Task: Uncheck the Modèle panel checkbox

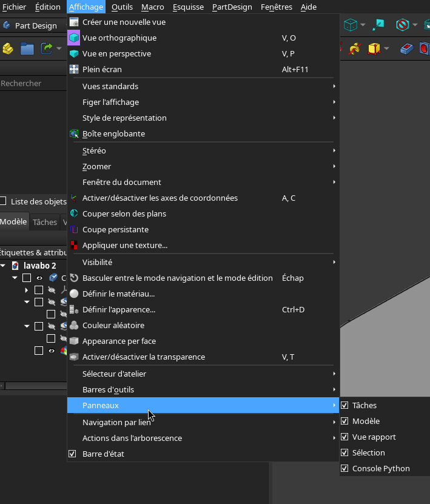Action: 344,421
